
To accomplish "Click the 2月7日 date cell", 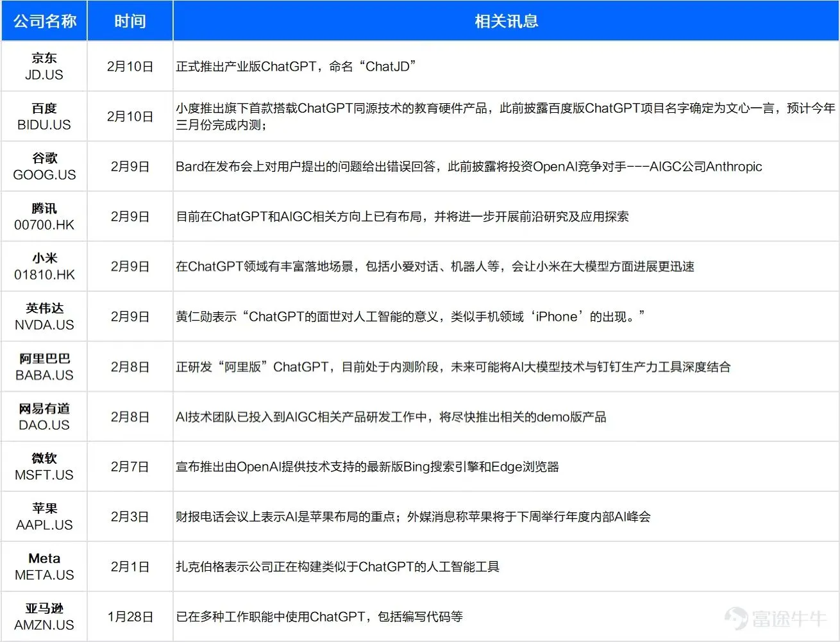I will coord(130,467).
